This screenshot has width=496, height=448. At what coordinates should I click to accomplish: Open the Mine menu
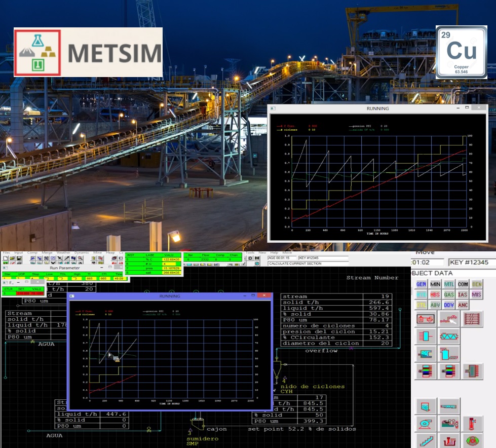click(x=97, y=252)
